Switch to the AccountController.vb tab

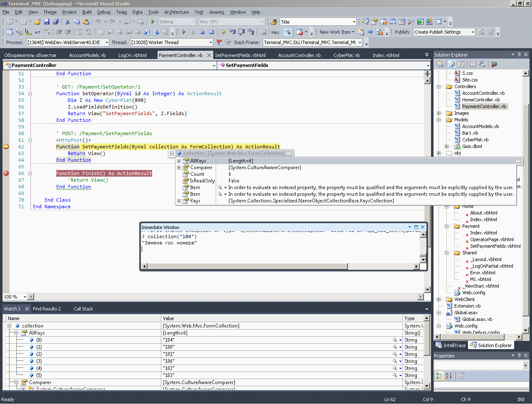click(299, 55)
